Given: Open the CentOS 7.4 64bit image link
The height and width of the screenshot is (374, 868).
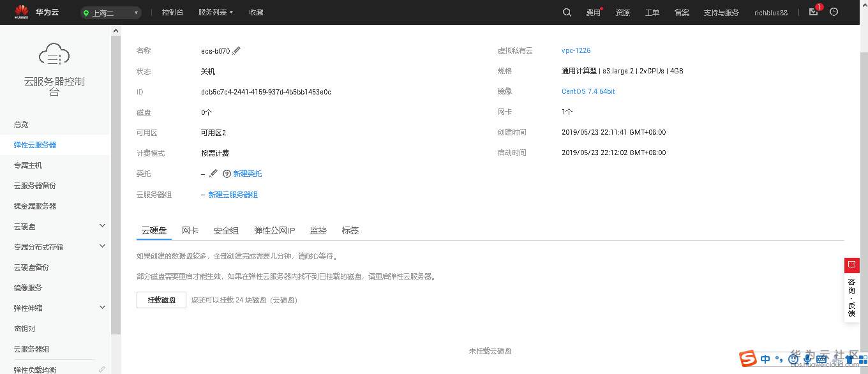Looking at the screenshot, I should 588,91.
